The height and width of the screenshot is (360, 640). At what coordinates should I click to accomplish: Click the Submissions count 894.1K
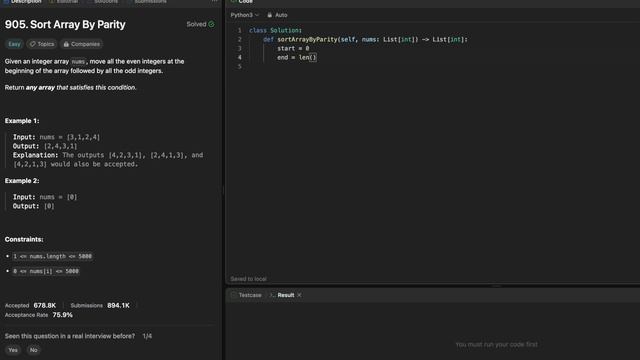[x=118, y=305]
